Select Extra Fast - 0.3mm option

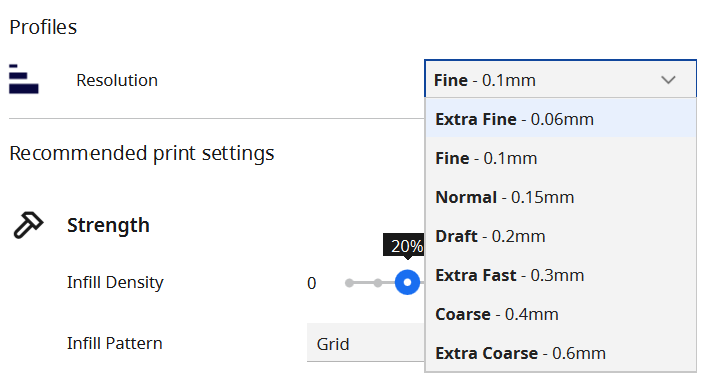tap(560, 275)
